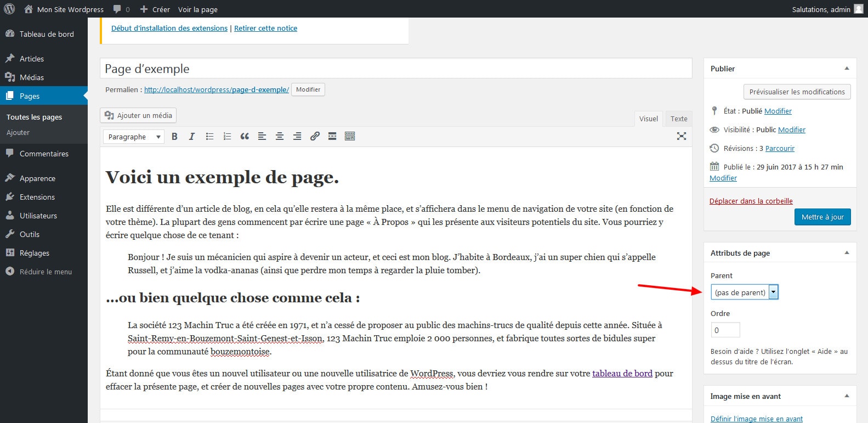The width and height of the screenshot is (868, 423).
Task: Collapse the Attributs de page panel
Action: (847, 253)
